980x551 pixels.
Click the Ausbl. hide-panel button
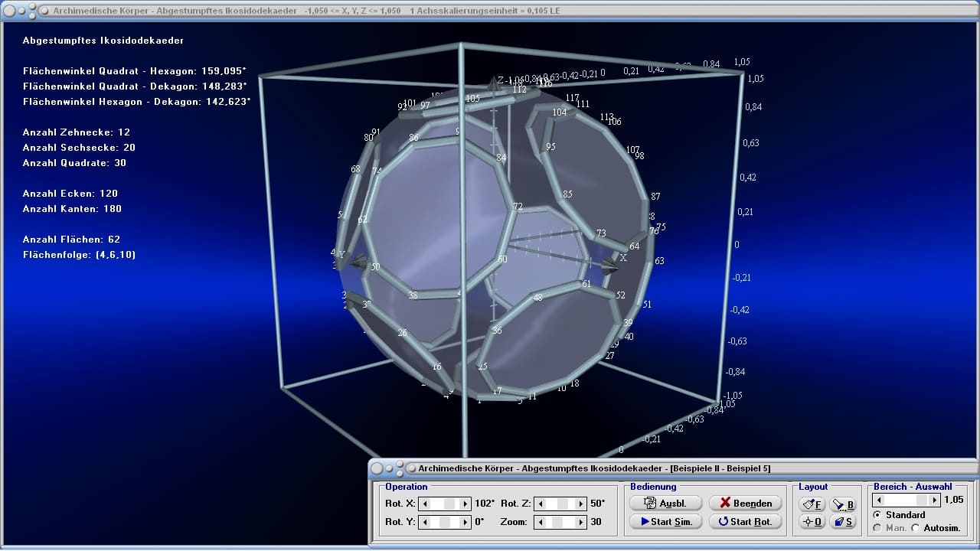665,503
